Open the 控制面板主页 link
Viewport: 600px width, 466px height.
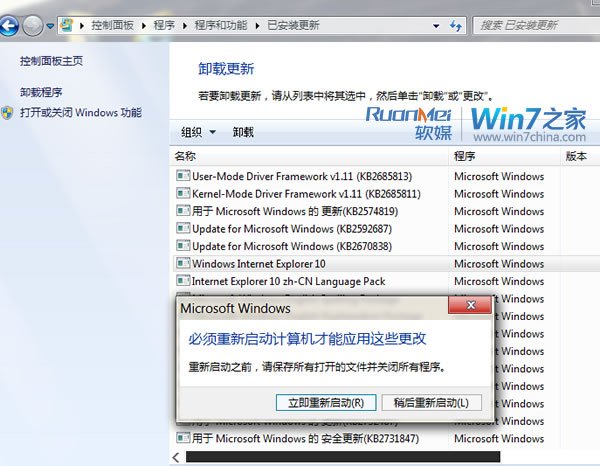coord(51,61)
